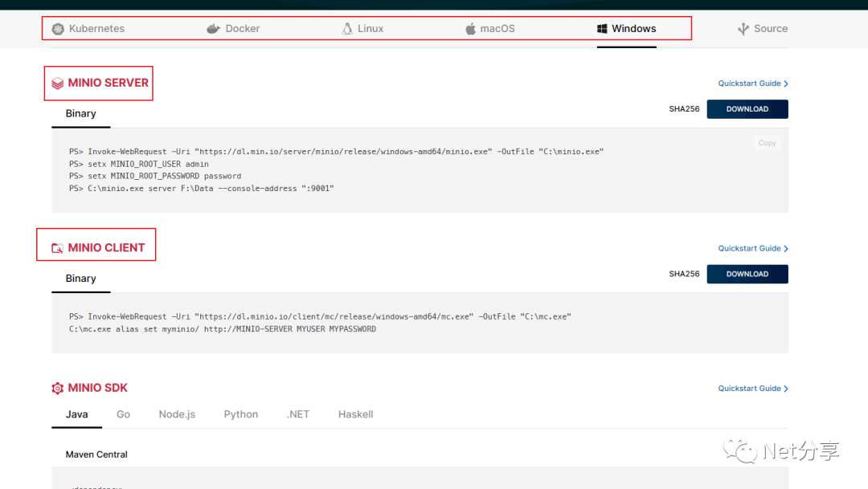Viewport: 868px width, 489px height.
Task: Click the MinIO Server stack icon
Action: point(57,84)
